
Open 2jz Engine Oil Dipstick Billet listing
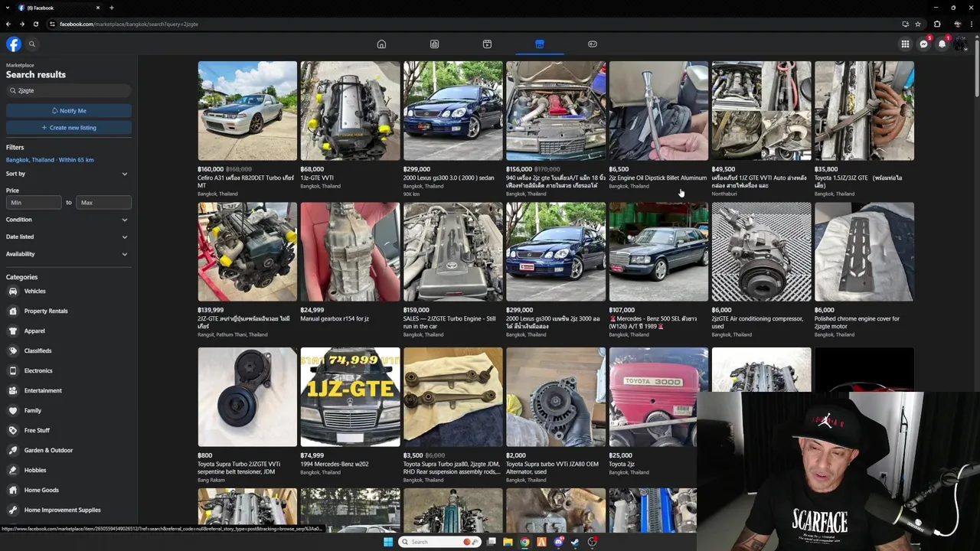click(x=658, y=126)
